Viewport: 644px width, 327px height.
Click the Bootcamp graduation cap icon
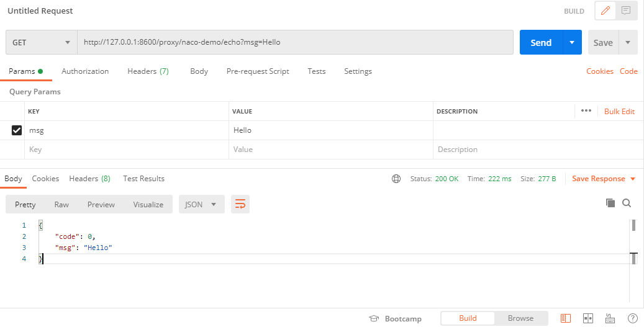374,318
